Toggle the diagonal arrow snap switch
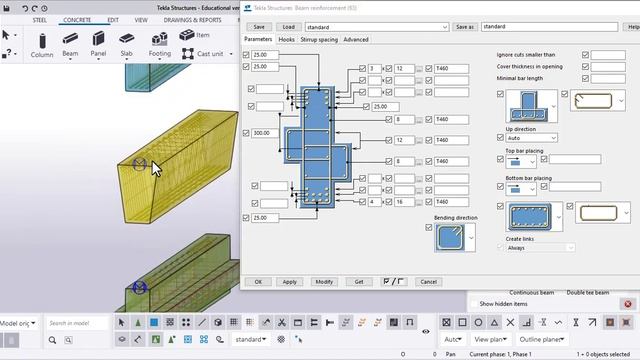Screen dimensions: 640x360 [x=592, y=322]
